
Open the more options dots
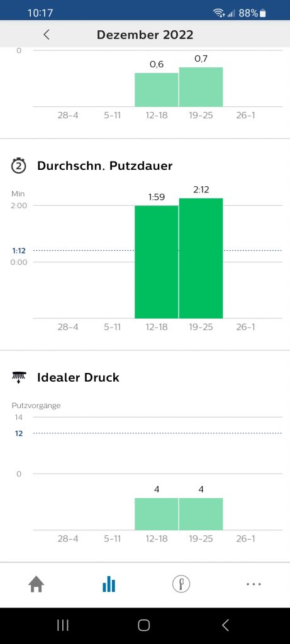click(x=254, y=584)
